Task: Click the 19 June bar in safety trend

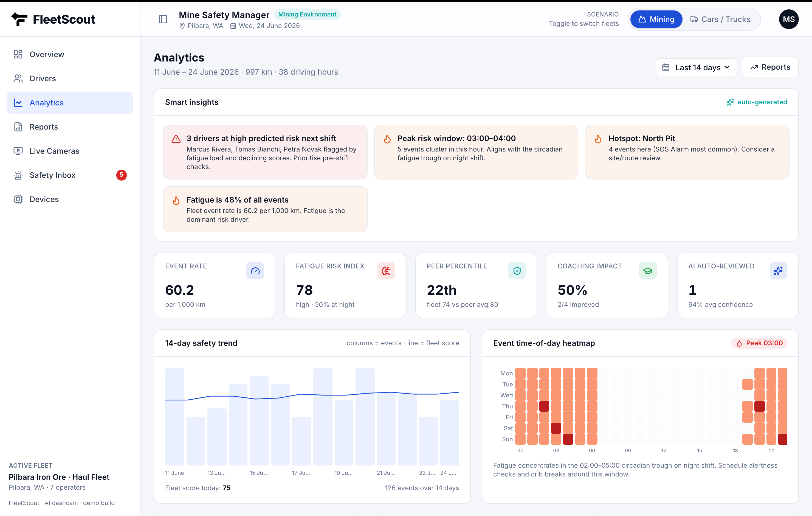Action: click(344, 433)
